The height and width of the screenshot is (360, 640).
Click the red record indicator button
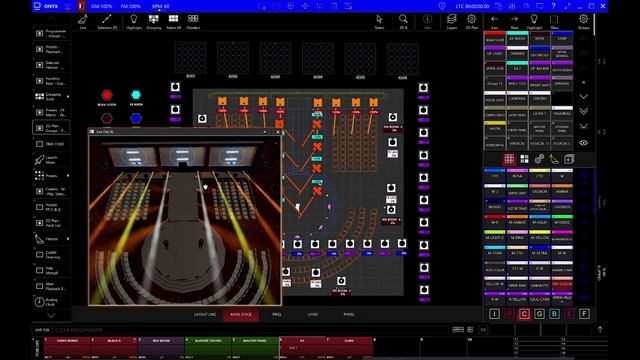coord(81,6)
